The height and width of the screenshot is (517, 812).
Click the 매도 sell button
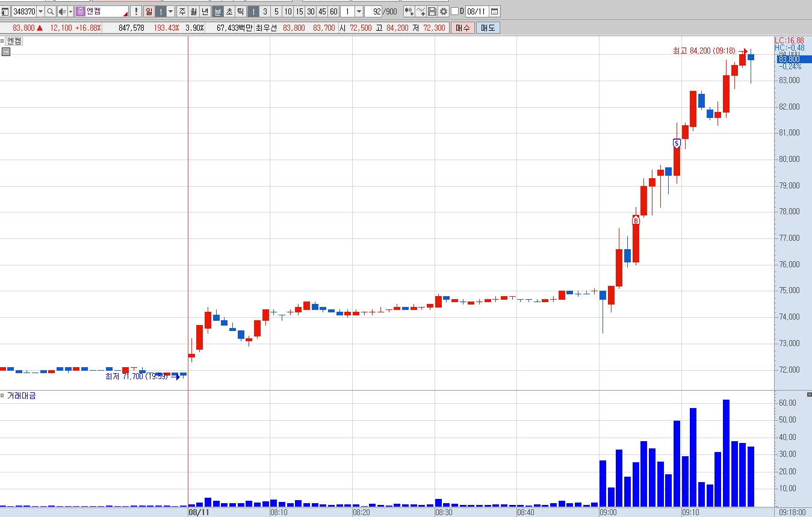[488, 28]
